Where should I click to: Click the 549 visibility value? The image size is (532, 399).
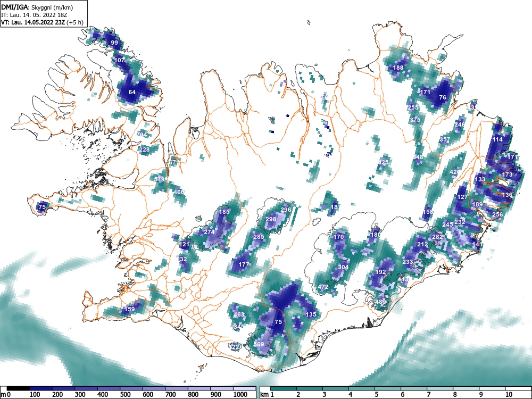click(159, 179)
